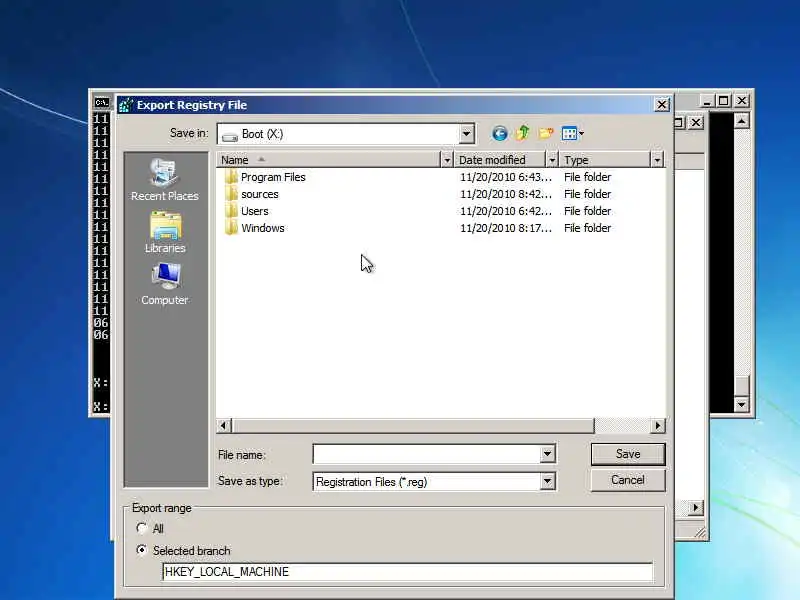Select the Users folder name
Image resolution: width=800 pixels, height=600 pixels.
(x=255, y=211)
